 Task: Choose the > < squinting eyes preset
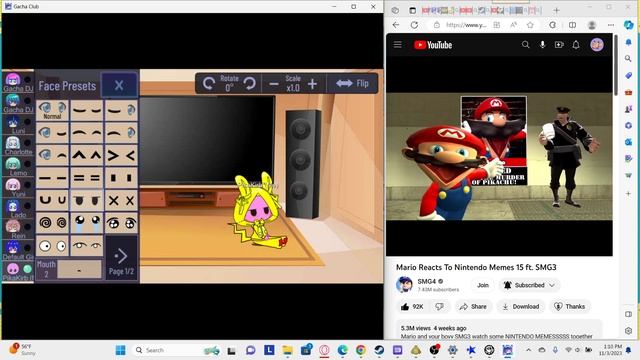click(121, 155)
